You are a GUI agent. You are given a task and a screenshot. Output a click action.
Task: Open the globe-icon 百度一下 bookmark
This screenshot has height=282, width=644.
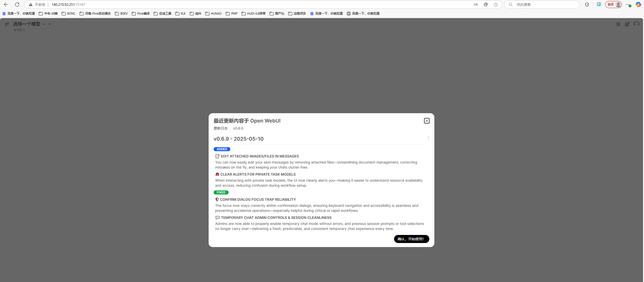(363, 14)
